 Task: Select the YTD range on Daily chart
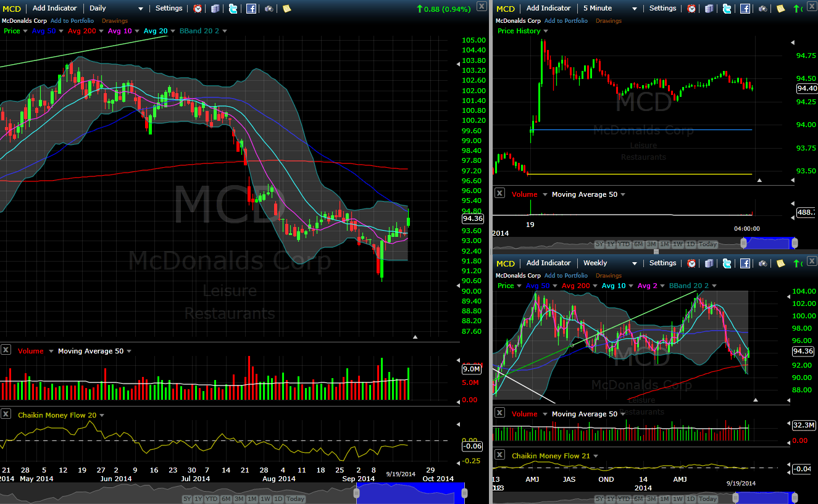point(211,499)
